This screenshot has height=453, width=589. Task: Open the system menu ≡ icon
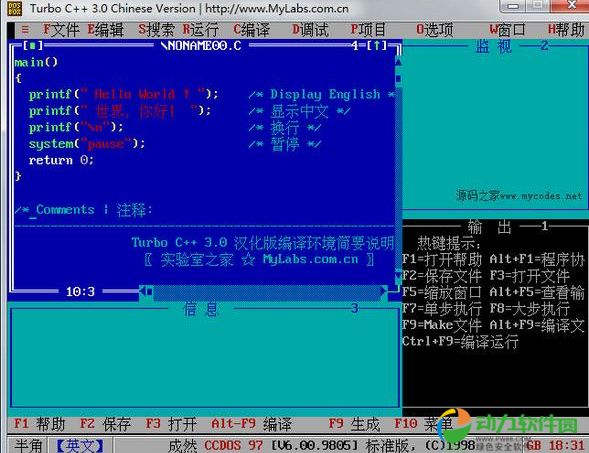tap(25, 29)
